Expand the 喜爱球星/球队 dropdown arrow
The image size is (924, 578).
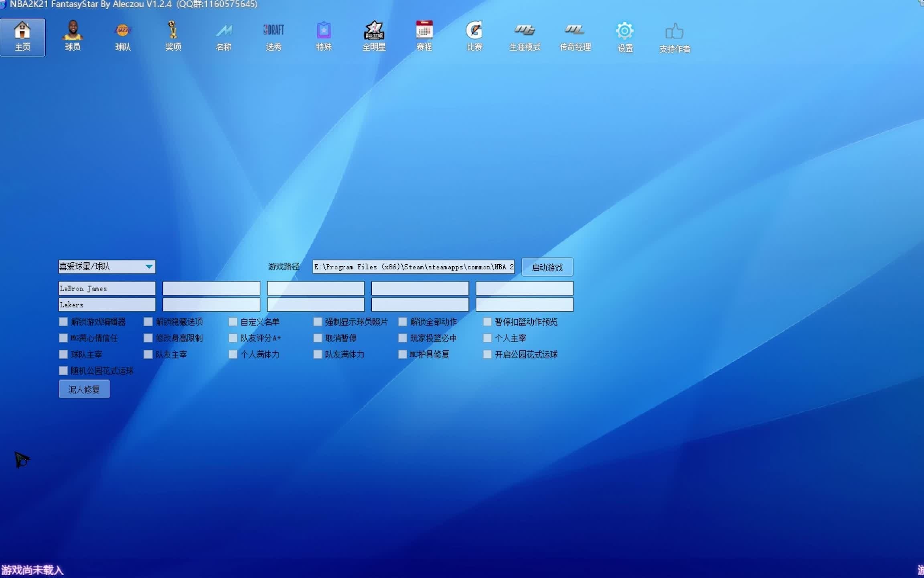[149, 267]
